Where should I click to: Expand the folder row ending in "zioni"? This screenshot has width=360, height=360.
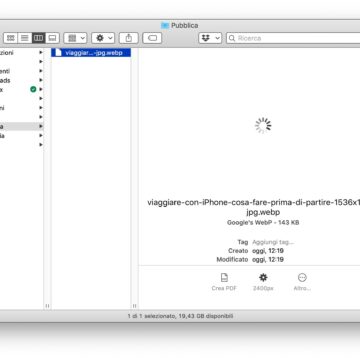click(41, 52)
